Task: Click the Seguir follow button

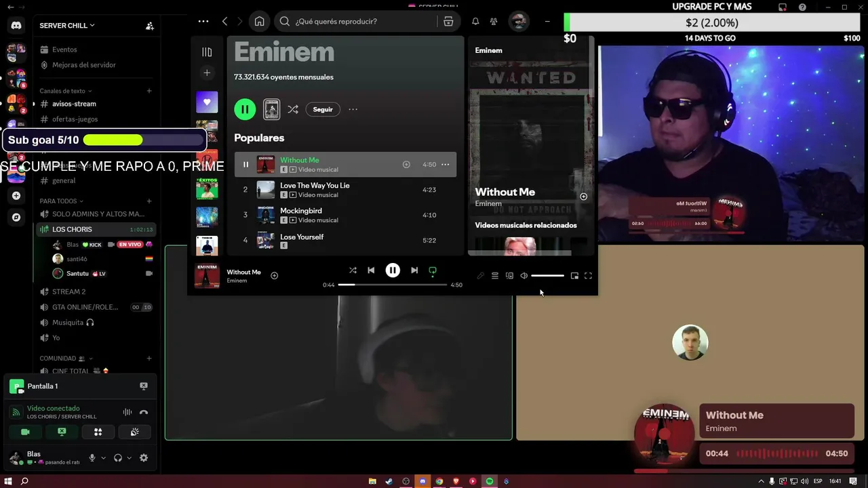Action: 323,109
